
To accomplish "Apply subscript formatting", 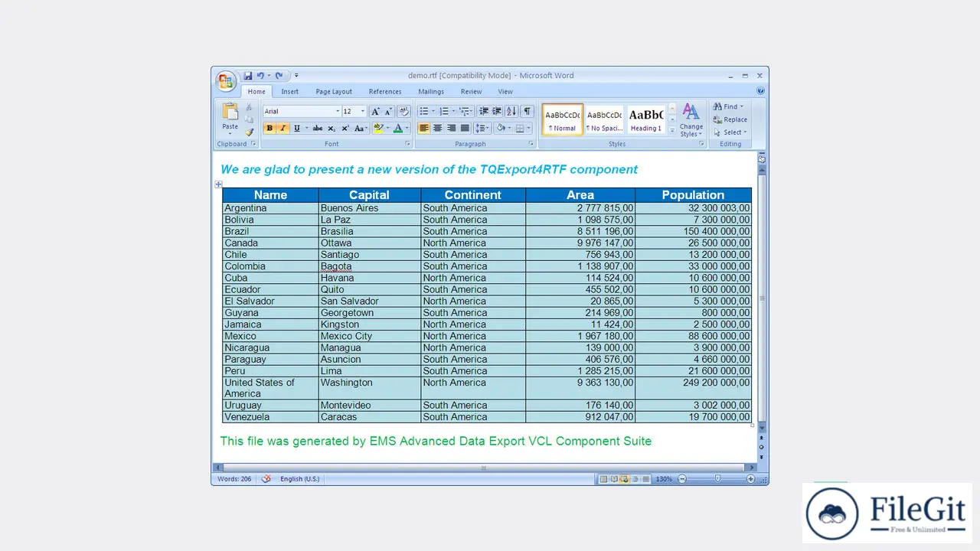I will pyautogui.click(x=332, y=129).
